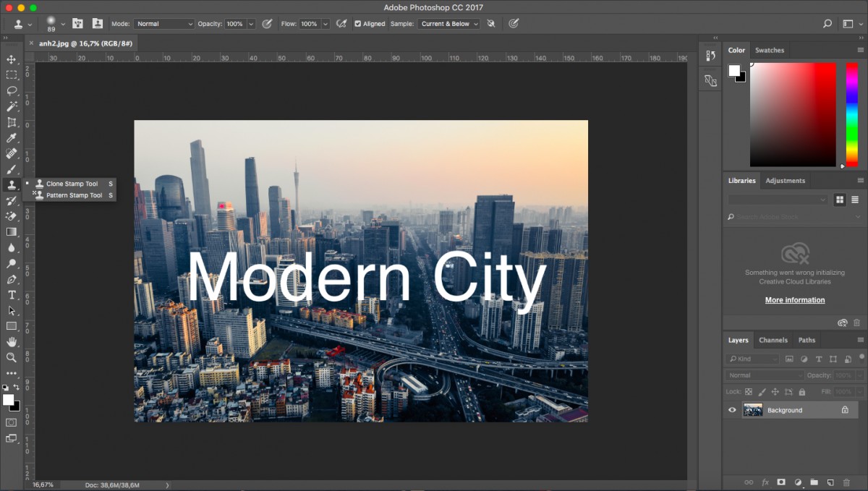
Task: Select the Lasso tool
Action: click(x=12, y=90)
